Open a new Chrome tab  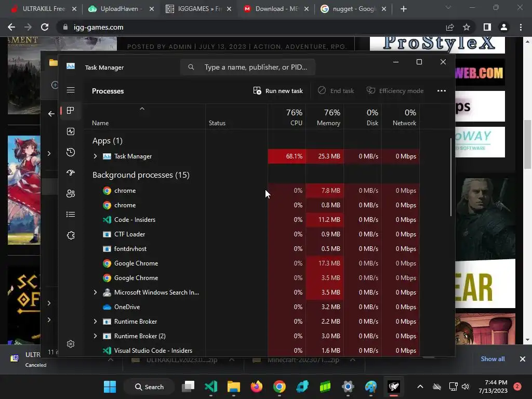click(x=403, y=9)
